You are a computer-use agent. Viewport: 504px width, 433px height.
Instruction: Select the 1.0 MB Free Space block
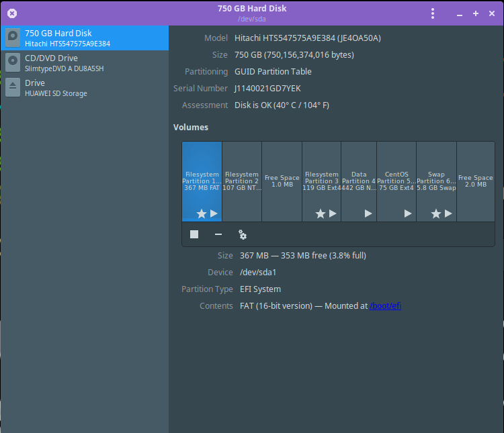coord(282,181)
